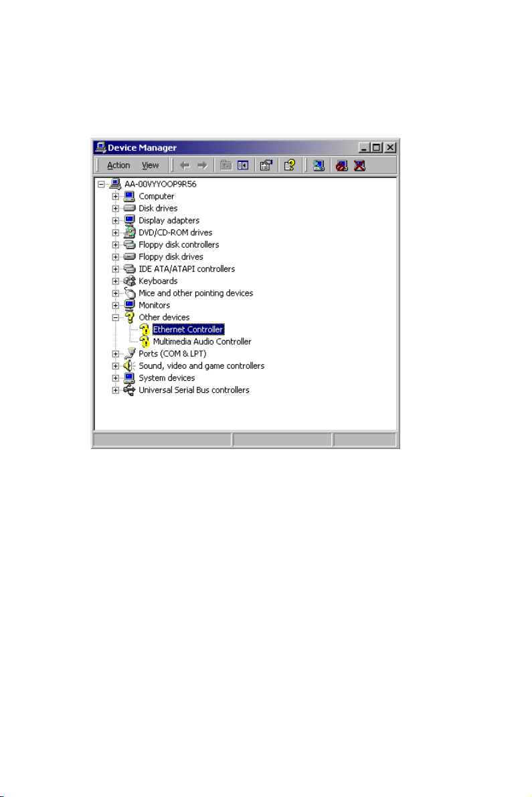This screenshot has height=797, width=532.
Task: Click the Ports (COM & LPT) icon
Action: pyautogui.click(x=130, y=354)
